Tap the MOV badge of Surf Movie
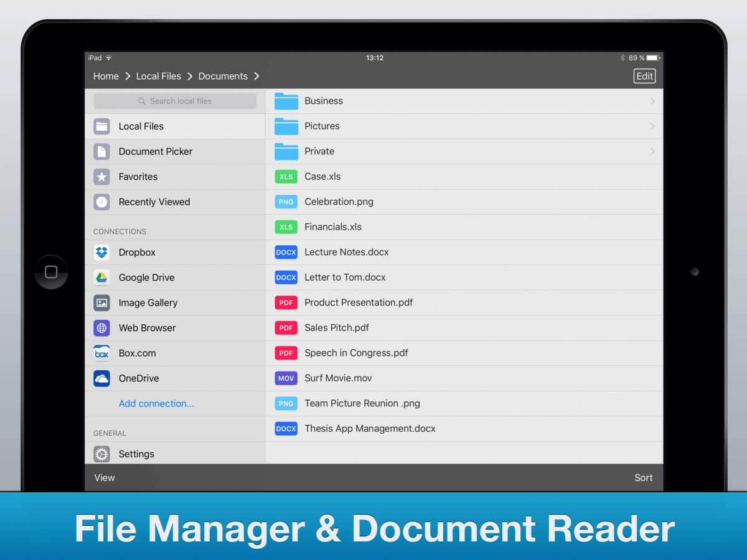 [286, 378]
